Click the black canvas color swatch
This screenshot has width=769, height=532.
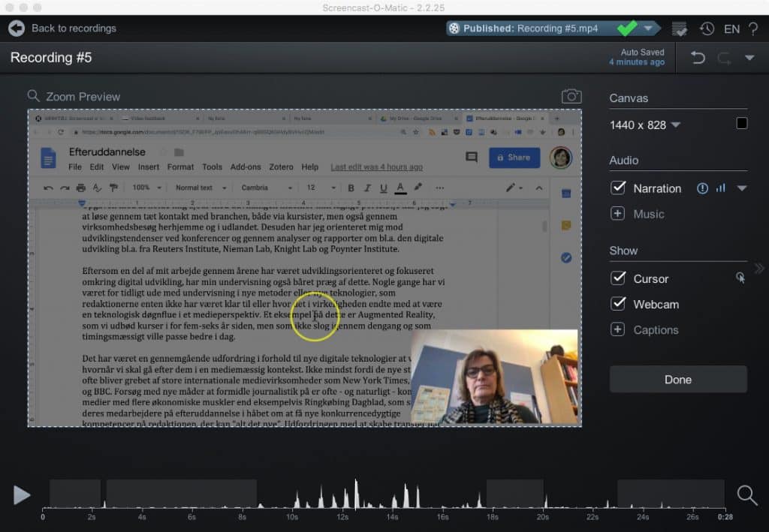742,124
